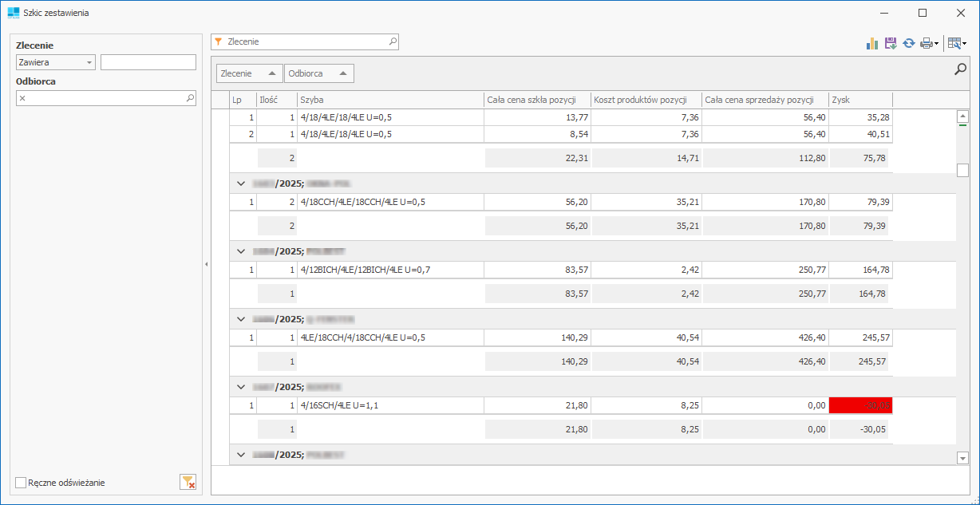The height and width of the screenshot is (505, 980).
Task: Click the Szyba column header
Action: tap(389, 100)
